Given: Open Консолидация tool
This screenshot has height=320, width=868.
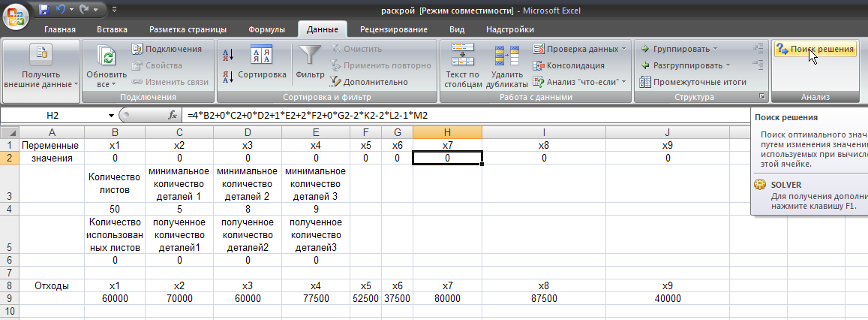Looking at the screenshot, I should [569, 65].
